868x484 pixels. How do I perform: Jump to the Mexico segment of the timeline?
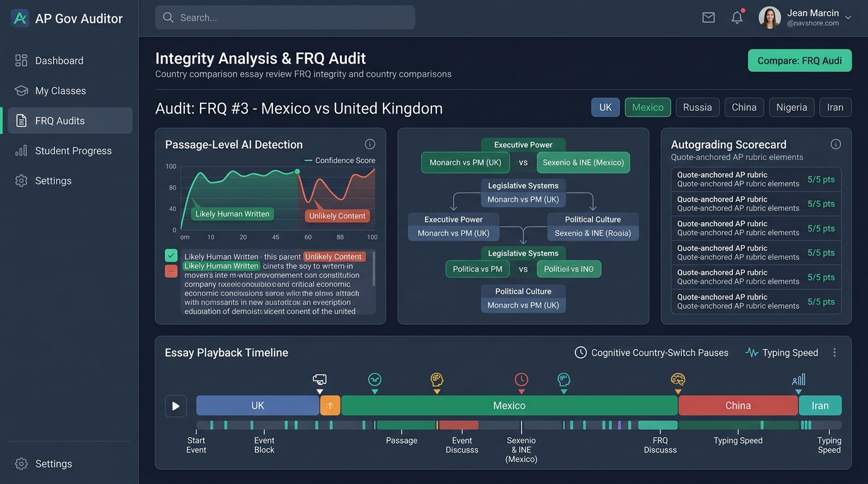509,406
